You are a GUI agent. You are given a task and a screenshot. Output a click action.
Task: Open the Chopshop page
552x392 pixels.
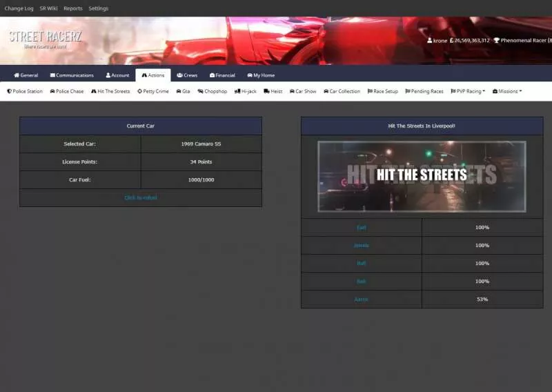pyautogui.click(x=212, y=91)
